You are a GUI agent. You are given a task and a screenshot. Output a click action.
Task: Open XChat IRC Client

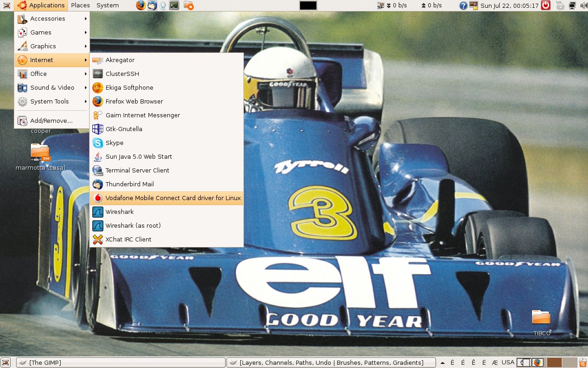pos(166,239)
